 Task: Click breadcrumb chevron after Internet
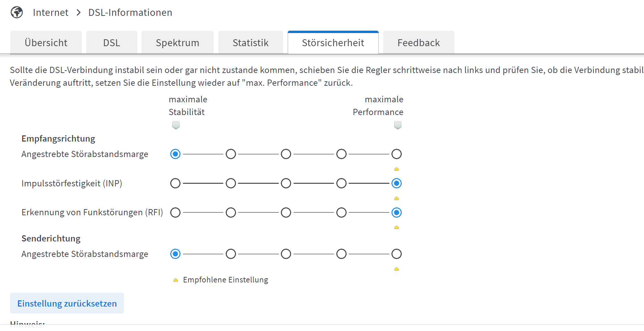point(79,13)
